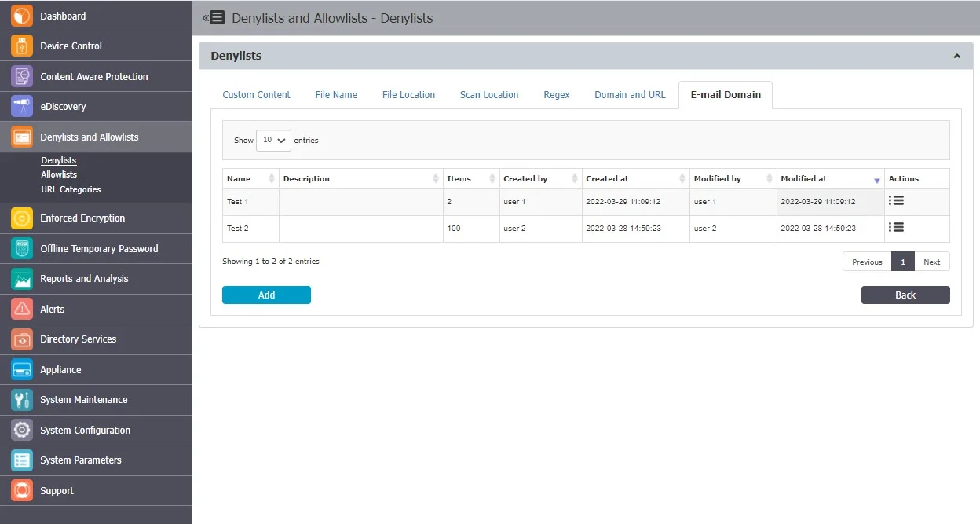The height and width of the screenshot is (524, 980).
Task: Open System Configuration menu item
Action: pyautogui.click(x=96, y=430)
